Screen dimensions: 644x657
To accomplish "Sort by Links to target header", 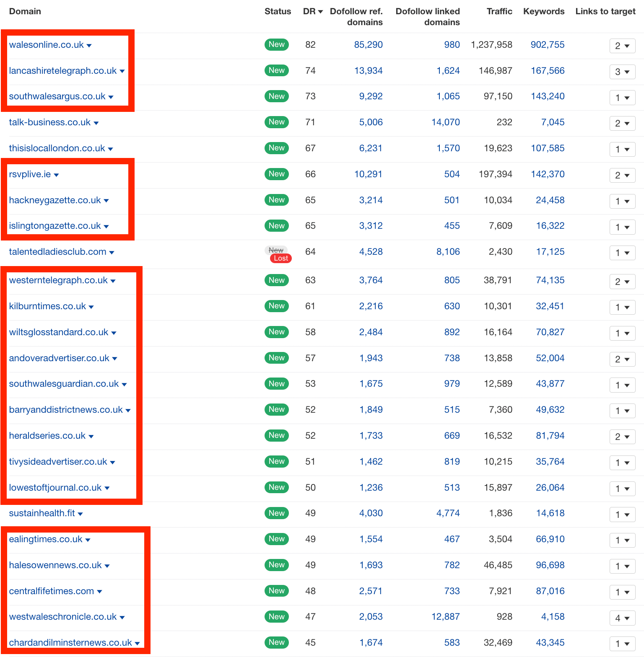I will click(605, 11).
